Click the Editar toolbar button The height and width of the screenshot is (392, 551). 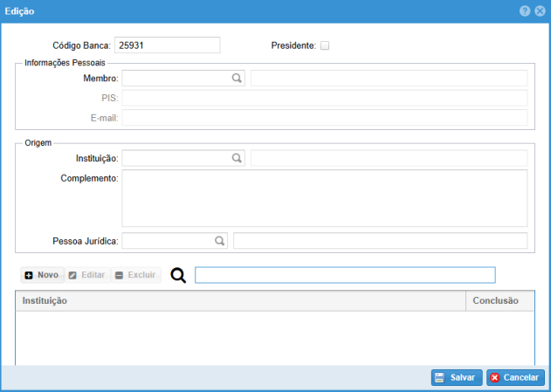tap(86, 275)
